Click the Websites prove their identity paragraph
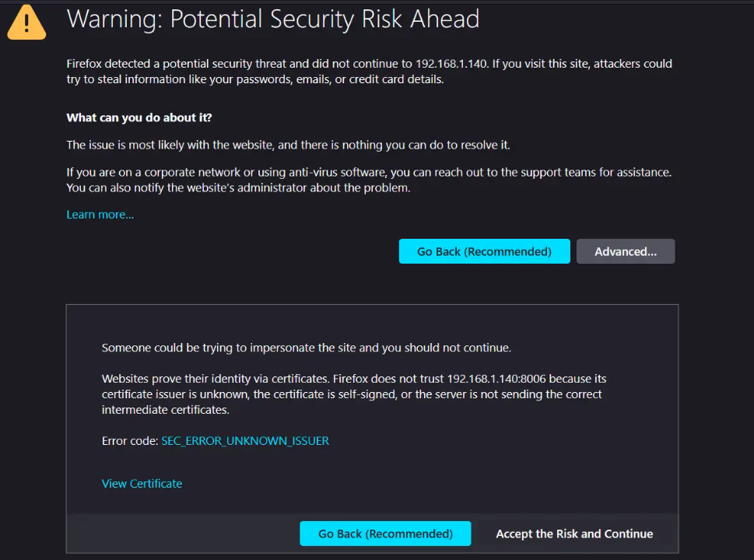Image resolution: width=754 pixels, height=560 pixels. [x=354, y=394]
